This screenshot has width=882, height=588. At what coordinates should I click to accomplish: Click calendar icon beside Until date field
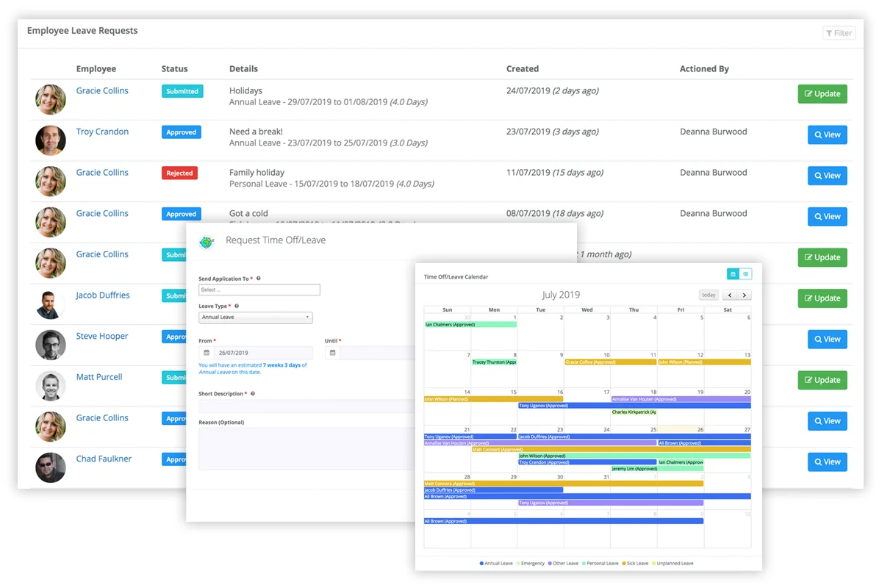point(332,353)
